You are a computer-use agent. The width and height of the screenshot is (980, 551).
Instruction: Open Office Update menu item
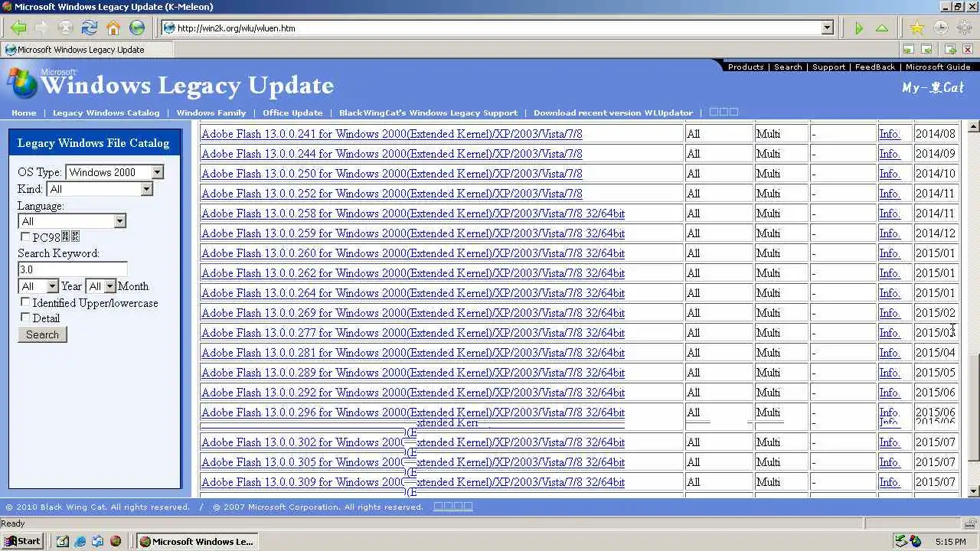(292, 112)
